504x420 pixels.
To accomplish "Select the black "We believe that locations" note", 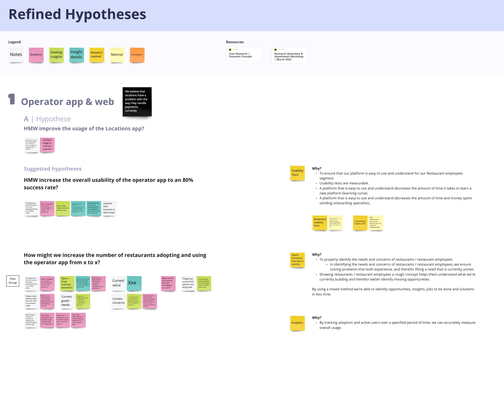I will 137,101.
